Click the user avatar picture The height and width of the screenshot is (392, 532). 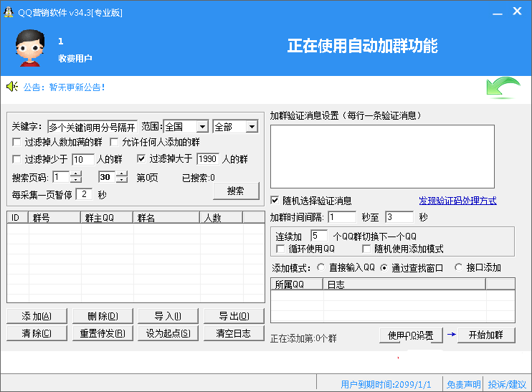click(30, 48)
